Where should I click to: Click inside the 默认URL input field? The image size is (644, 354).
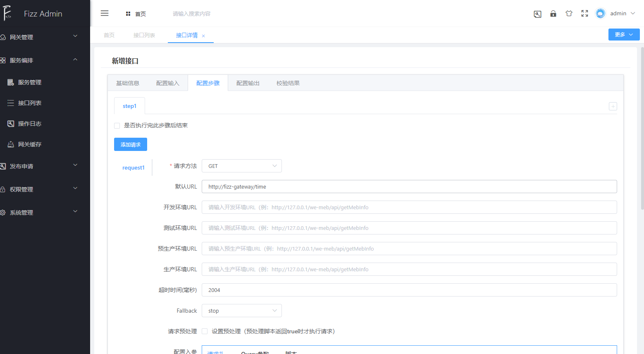[409, 187]
